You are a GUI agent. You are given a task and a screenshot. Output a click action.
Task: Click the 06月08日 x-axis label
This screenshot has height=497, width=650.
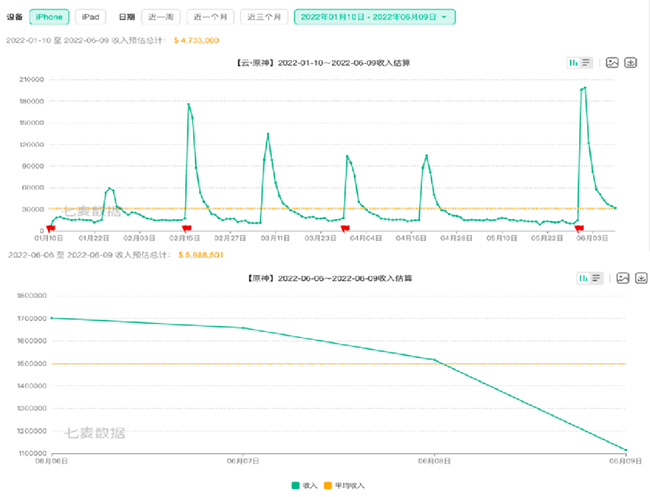(434, 461)
